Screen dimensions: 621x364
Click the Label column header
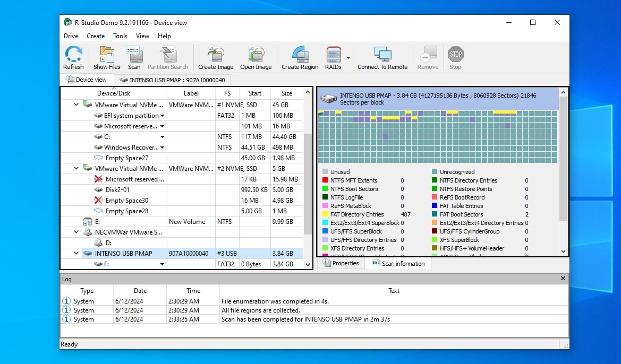coord(191,93)
